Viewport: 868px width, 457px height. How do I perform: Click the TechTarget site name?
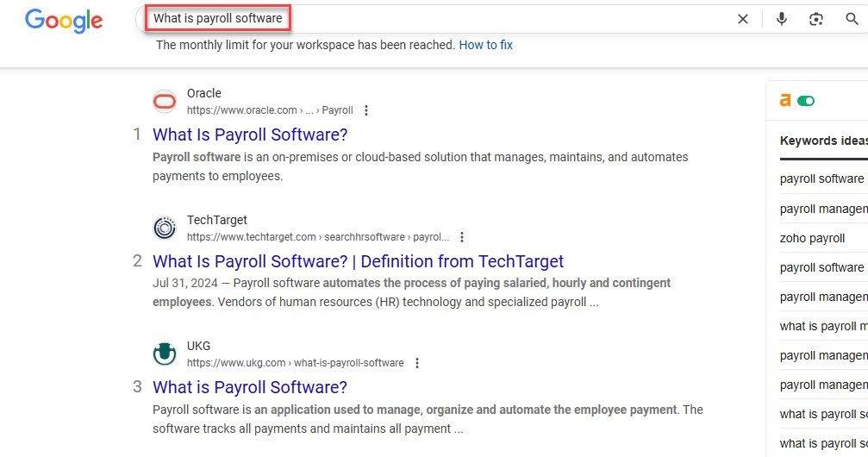coord(217,220)
